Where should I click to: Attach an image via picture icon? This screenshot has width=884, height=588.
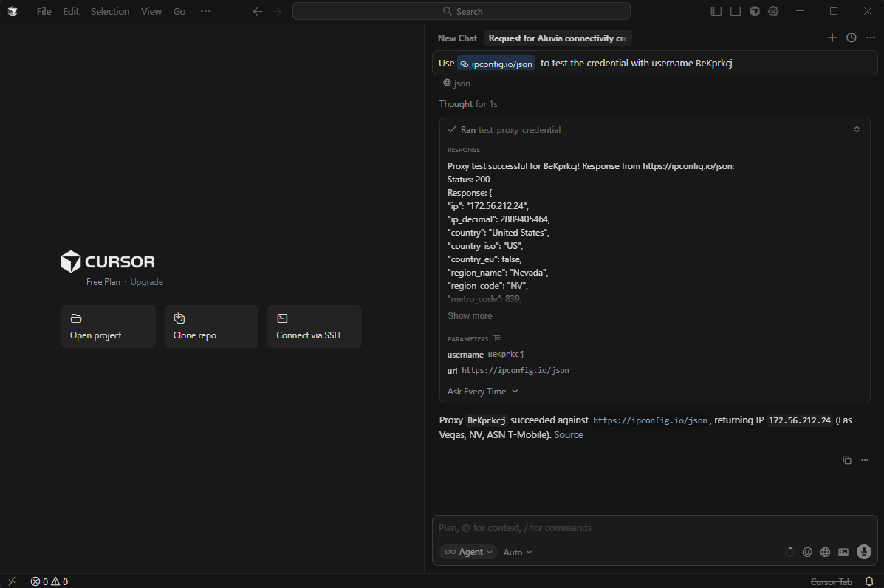pos(843,552)
